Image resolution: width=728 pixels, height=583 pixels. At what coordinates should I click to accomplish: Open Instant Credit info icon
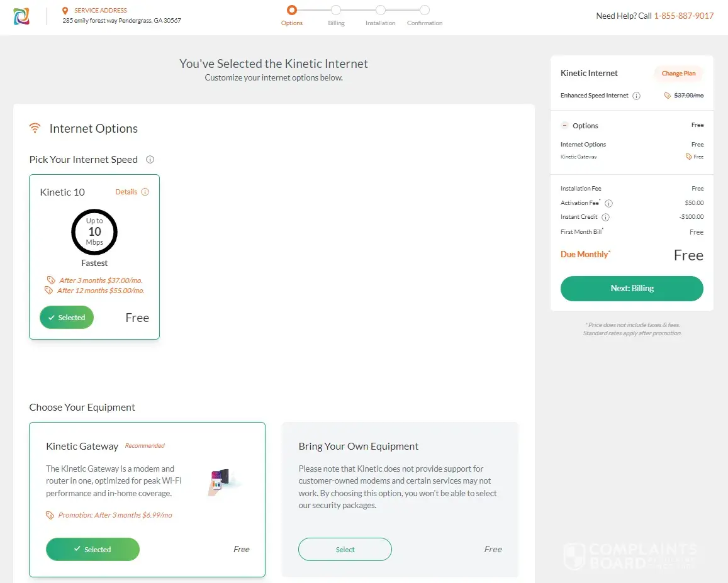(x=605, y=217)
